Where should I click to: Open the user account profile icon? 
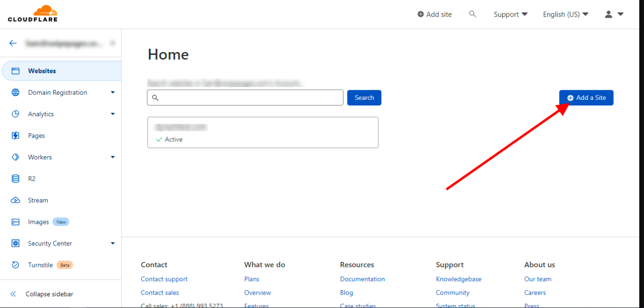coord(609,14)
